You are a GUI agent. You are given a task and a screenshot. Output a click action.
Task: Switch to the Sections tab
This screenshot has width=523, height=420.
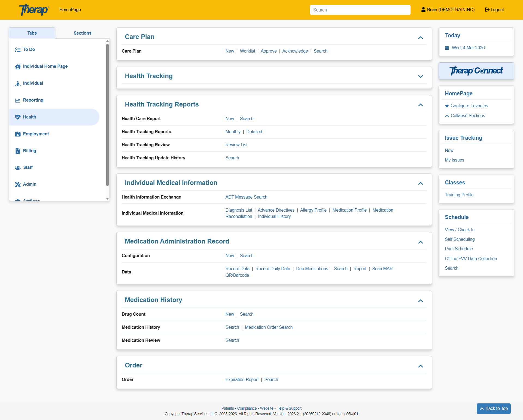(x=82, y=33)
